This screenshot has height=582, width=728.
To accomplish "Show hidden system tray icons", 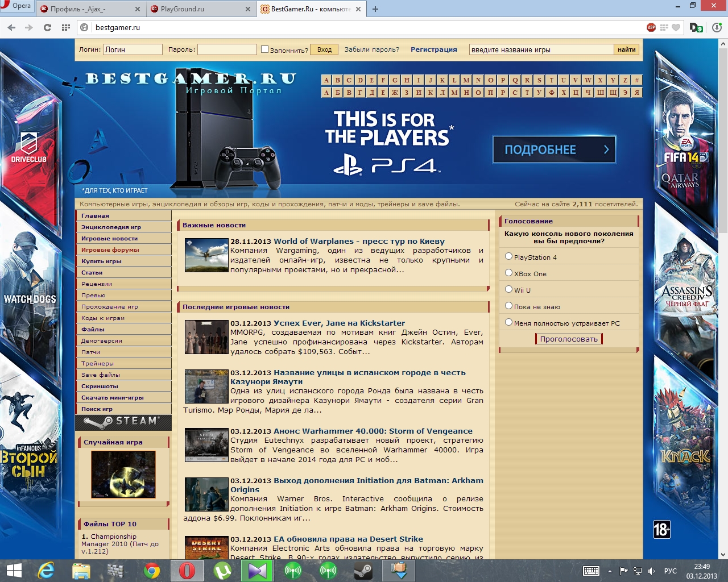I will click(x=610, y=571).
